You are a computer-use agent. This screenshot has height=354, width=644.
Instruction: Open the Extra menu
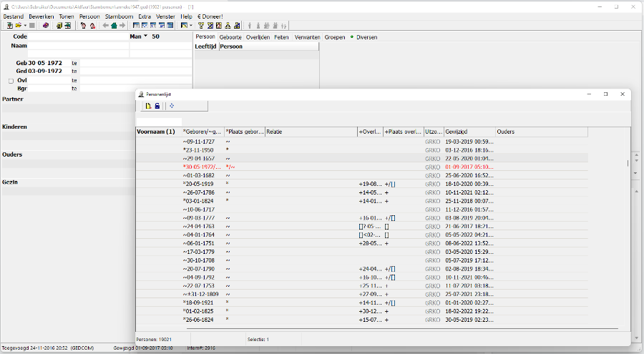(145, 16)
